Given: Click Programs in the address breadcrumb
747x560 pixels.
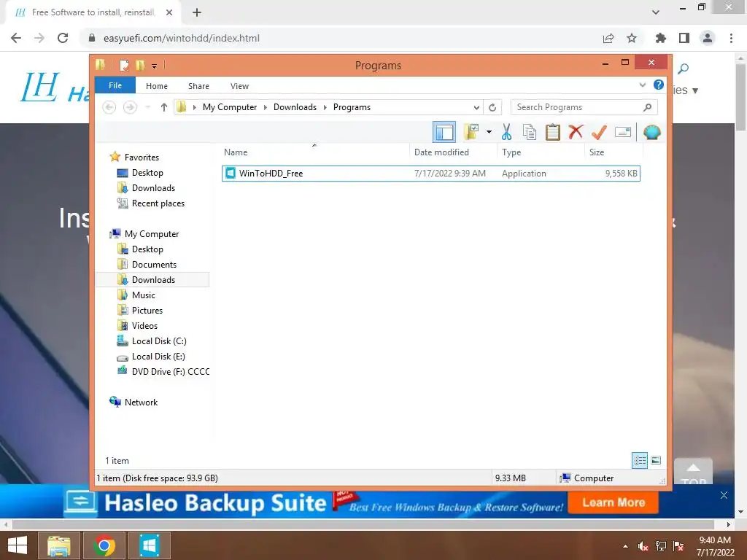Looking at the screenshot, I should pyautogui.click(x=352, y=107).
